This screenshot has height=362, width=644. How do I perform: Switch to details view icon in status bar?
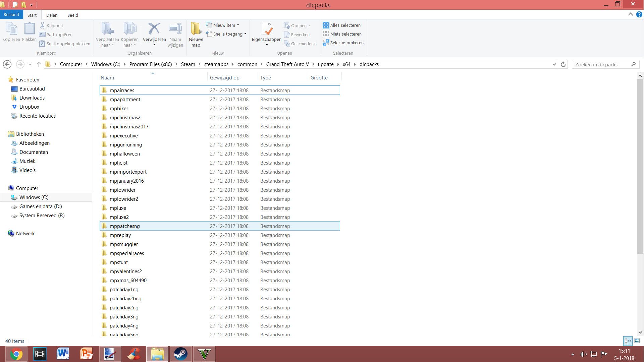coord(628,341)
